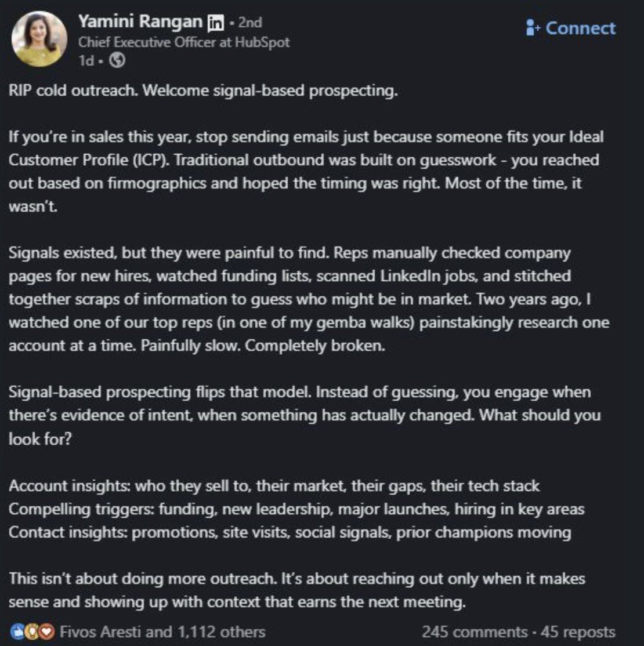Click the '2nd' connection degree label
Image resolution: width=644 pixels, height=646 pixels.
249,23
